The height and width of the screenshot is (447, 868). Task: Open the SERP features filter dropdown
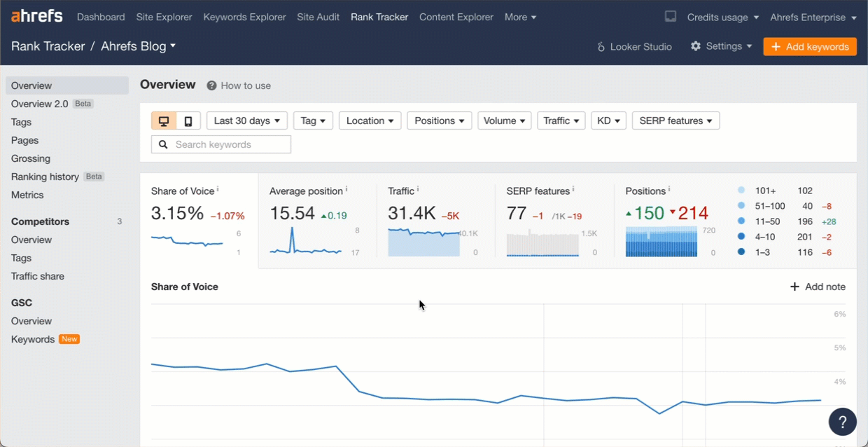pyautogui.click(x=675, y=120)
